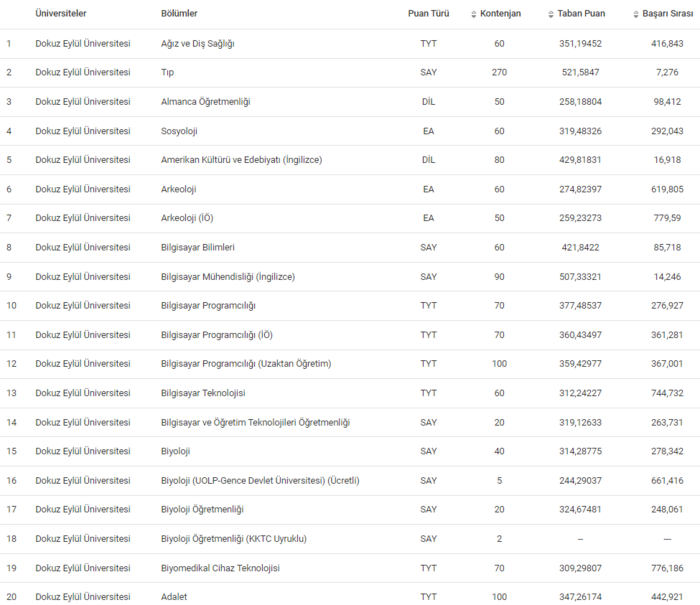Click the Üniversiteler column header
The image size is (700, 605).
[61, 13]
